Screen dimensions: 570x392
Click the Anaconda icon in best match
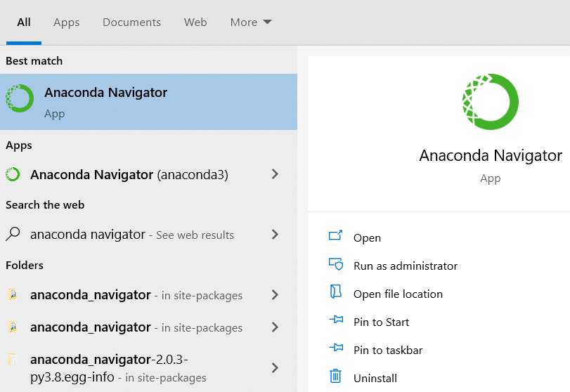click(x=20, y=98)
